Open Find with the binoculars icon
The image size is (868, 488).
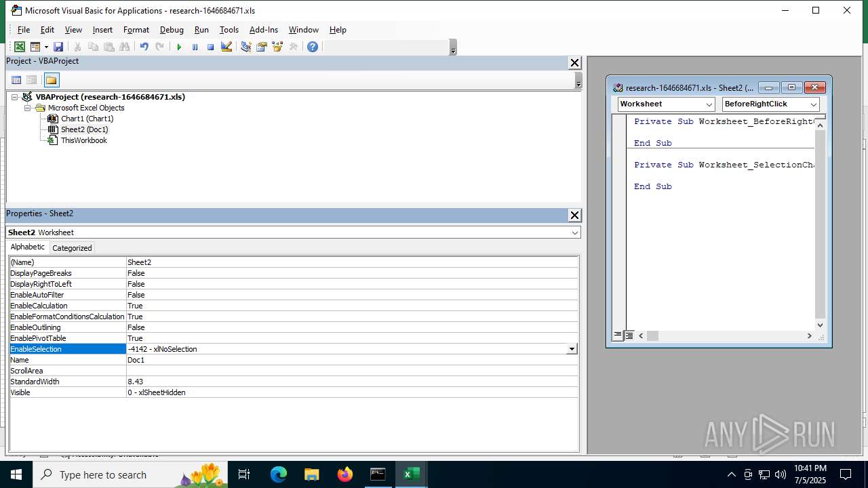coord(124,47)
